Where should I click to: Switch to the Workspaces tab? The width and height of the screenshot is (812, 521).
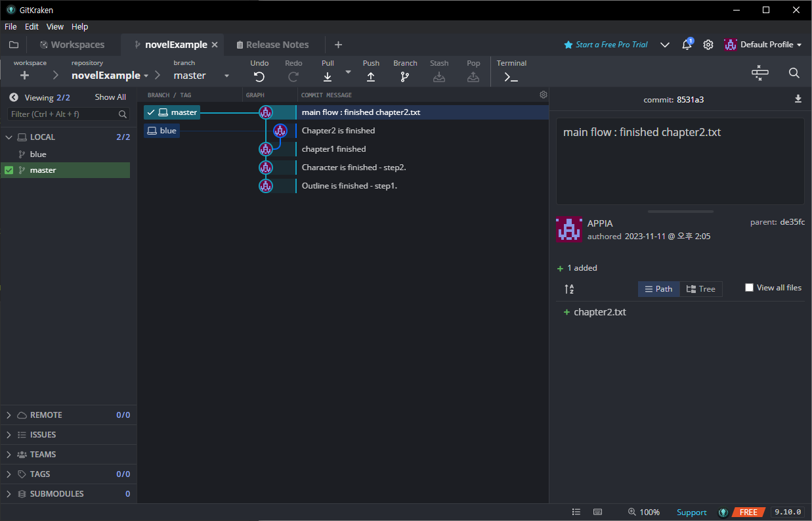pyautogui.click(x=72, y=45)
